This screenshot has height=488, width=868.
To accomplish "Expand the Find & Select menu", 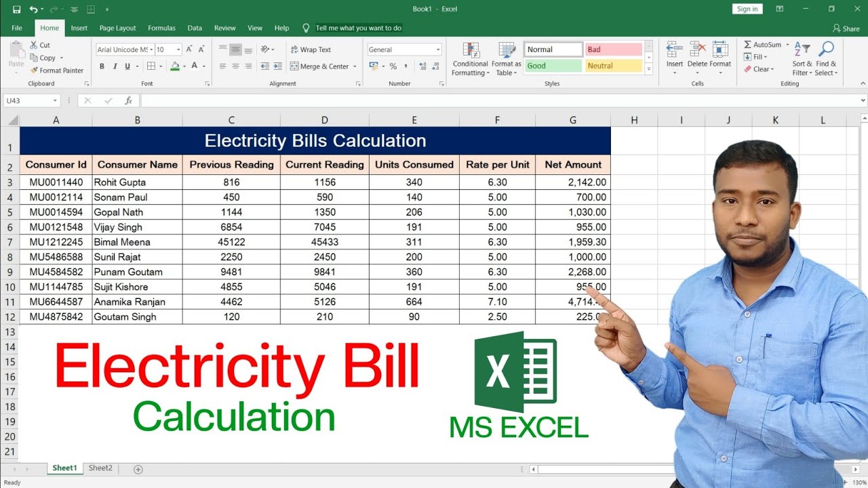I will (x=826, y=59).
